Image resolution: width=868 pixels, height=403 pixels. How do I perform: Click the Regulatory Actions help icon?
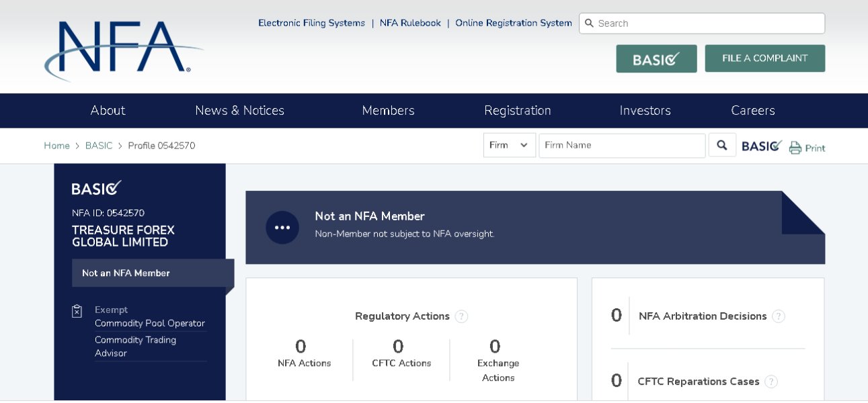(x=461, y=316)
